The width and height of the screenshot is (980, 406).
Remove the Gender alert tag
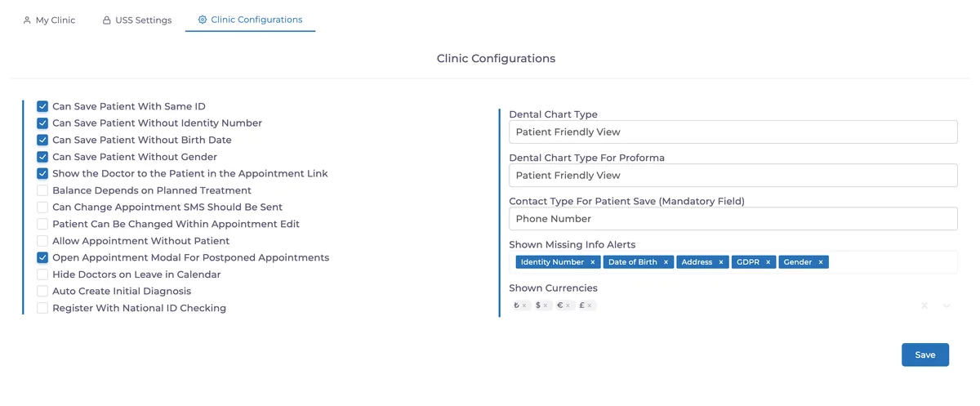821,262
